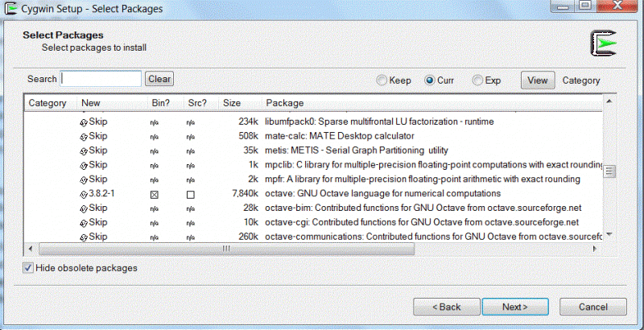Image resolution: width=644 pixels, height=330 pixels.
Task: Click the Package column header
Action: pyautogui.click(x=432, y=103)
